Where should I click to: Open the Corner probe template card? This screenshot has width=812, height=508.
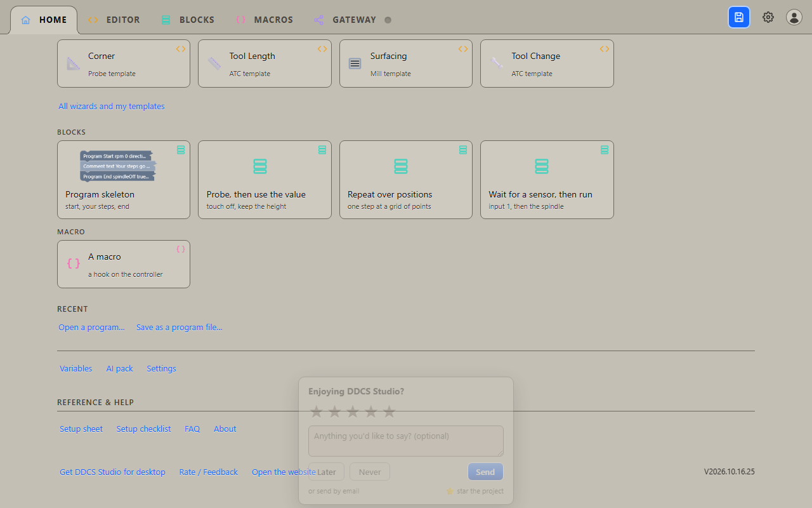124,63
